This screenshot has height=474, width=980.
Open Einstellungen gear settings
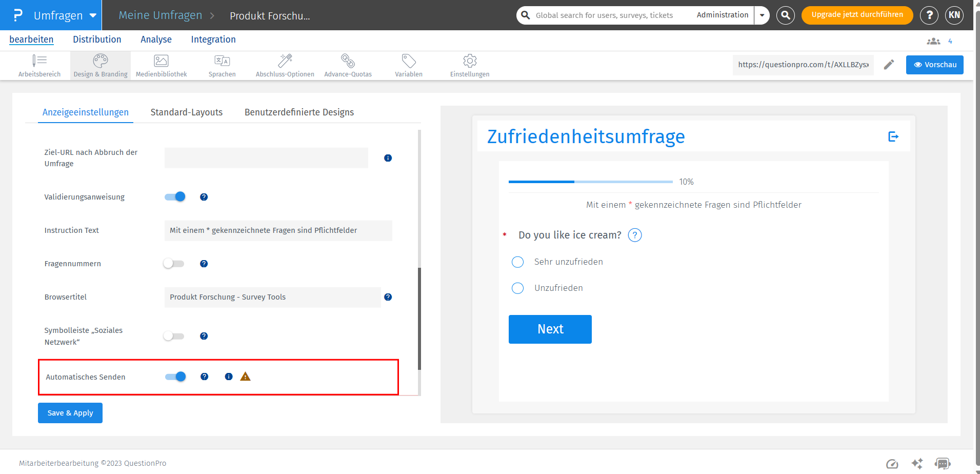[470, 66]
